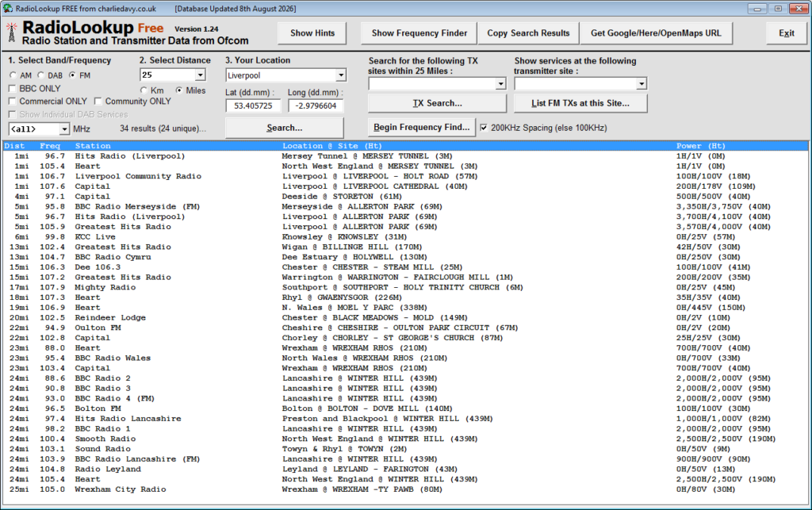This screenshot has height=510, width=812.
Task: Close the RadioLookup window
Action: click(x=798, y=8)
